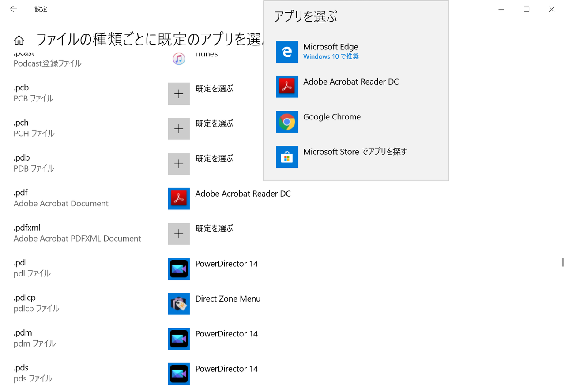Click the .pdf extension text
Viewport: 565px width, 392px height.
[x=21, y=193]
